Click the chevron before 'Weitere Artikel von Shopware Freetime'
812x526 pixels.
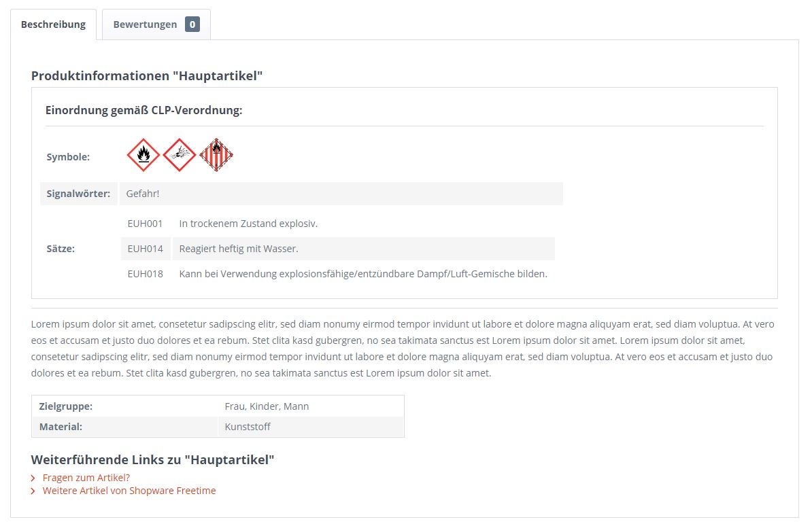pyautogui.click(x=33, y=491)
